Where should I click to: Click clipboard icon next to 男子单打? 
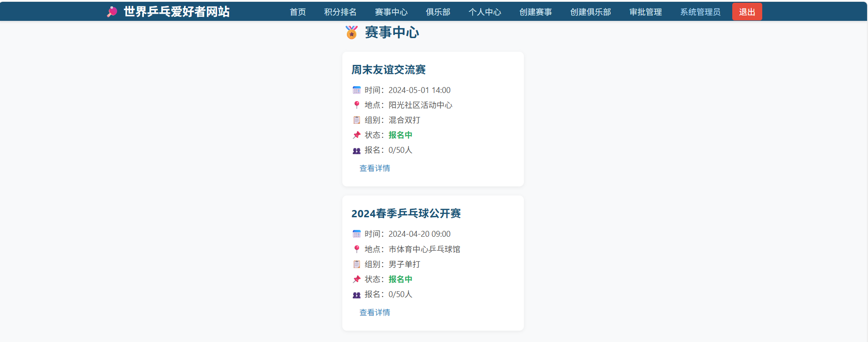[x=357, y=264]
